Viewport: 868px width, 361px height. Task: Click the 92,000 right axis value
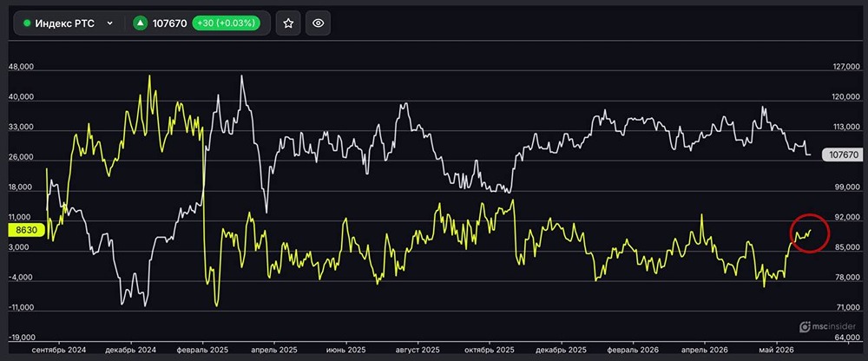tap(848, 218)
